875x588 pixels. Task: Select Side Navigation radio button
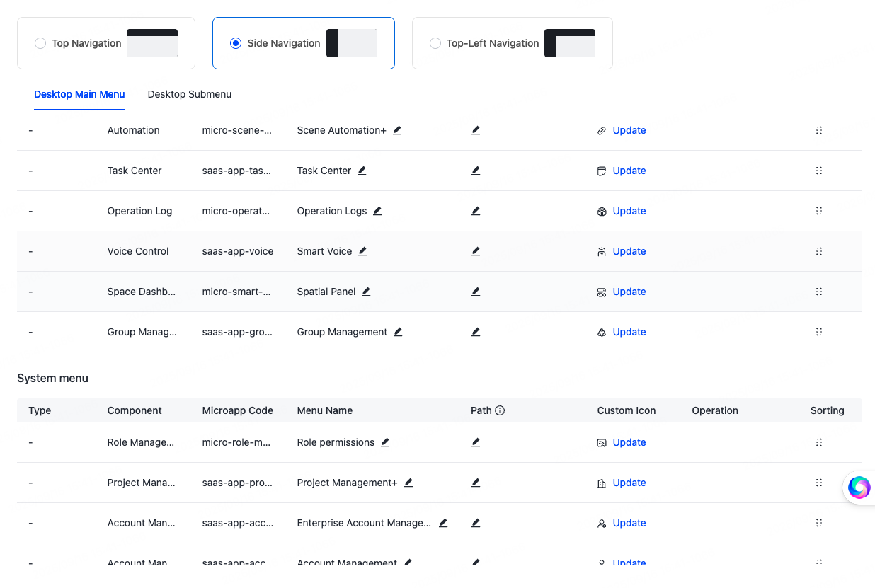tap(236, 43)
